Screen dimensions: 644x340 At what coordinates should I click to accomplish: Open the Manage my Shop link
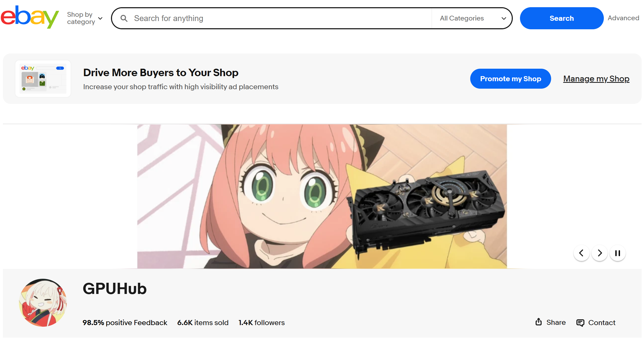point(596,79)
